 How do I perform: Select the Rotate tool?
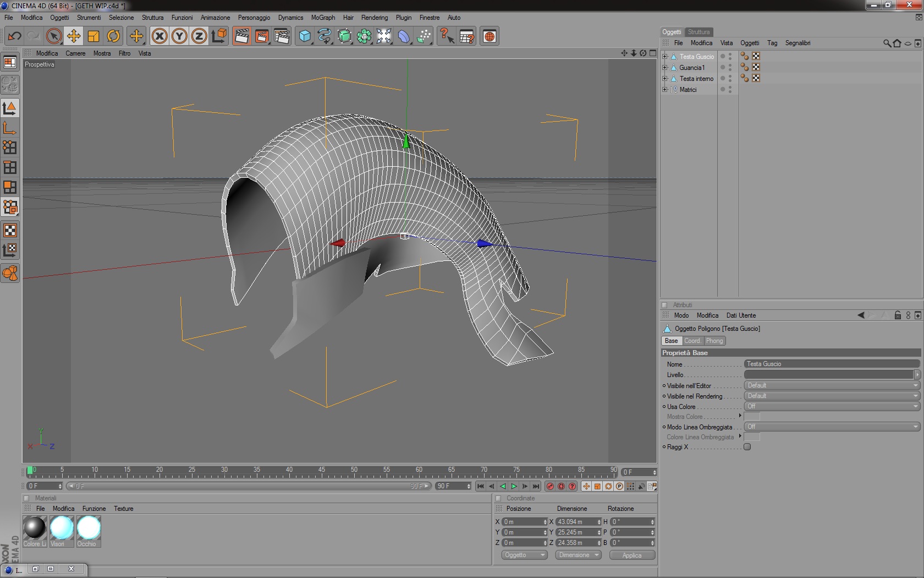(x=113, y=36)
